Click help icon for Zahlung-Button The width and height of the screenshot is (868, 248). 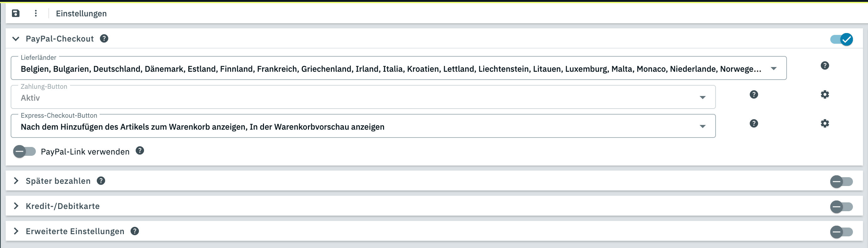point(754,94)
